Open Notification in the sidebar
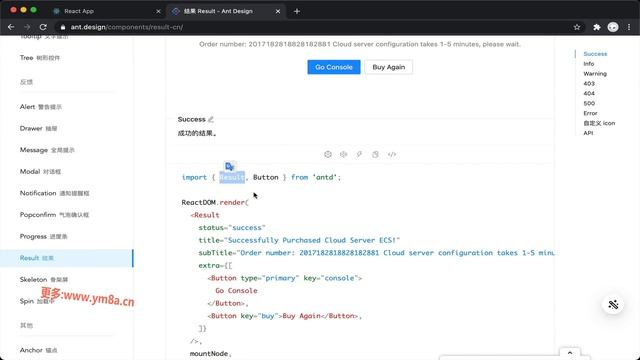This screenshot has height=360, width=640. click(54, 193)
